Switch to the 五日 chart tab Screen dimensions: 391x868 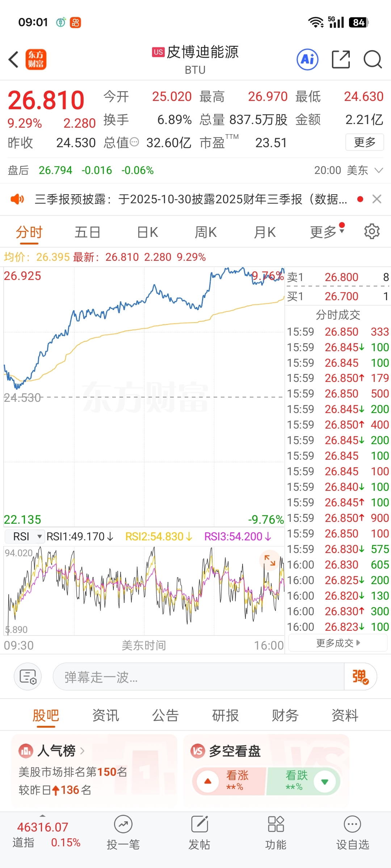point(87,232)
